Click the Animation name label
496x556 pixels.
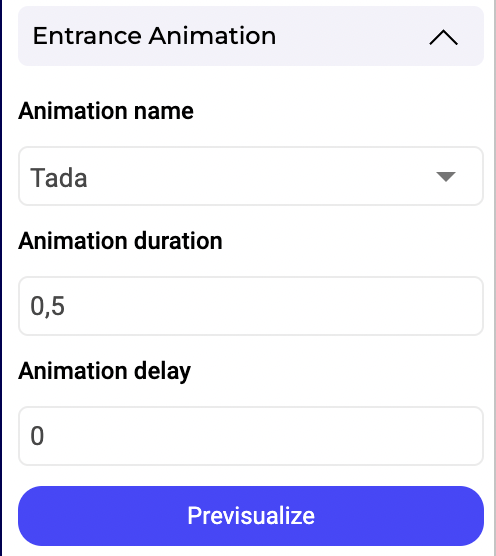106,111
